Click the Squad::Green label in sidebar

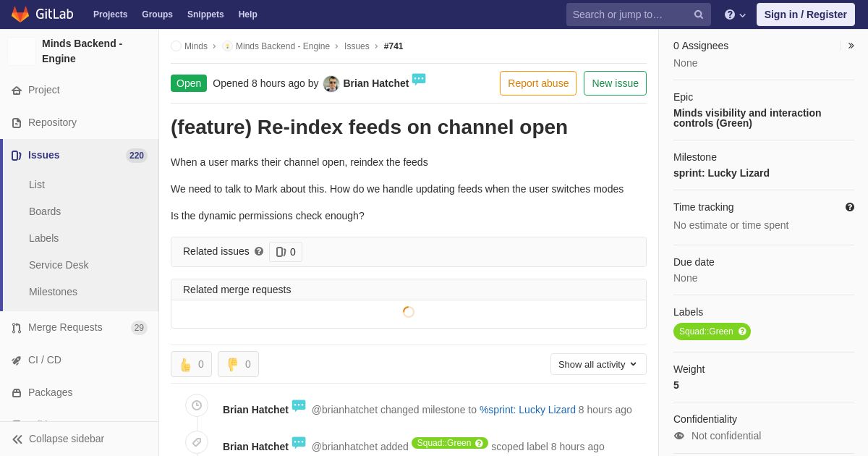point(712,332)
